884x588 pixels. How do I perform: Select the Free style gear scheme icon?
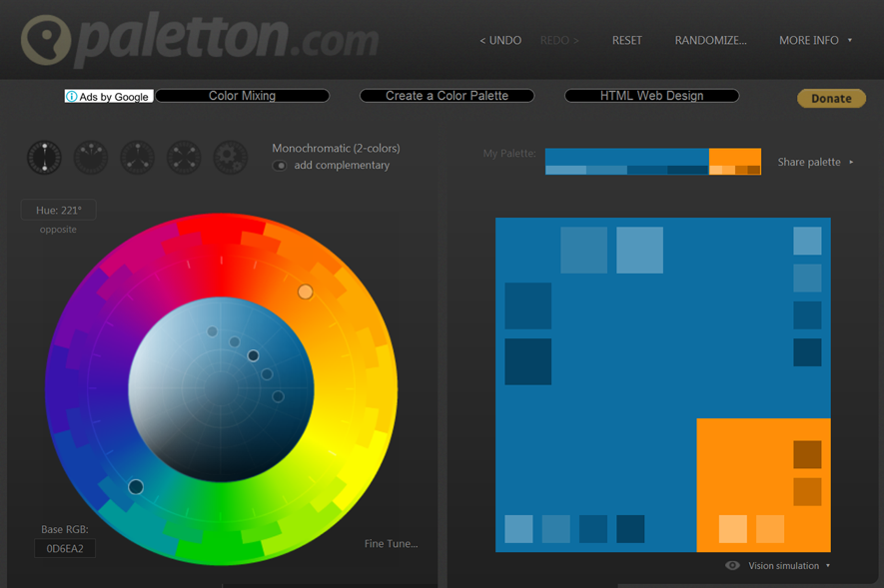pos(230,158)
